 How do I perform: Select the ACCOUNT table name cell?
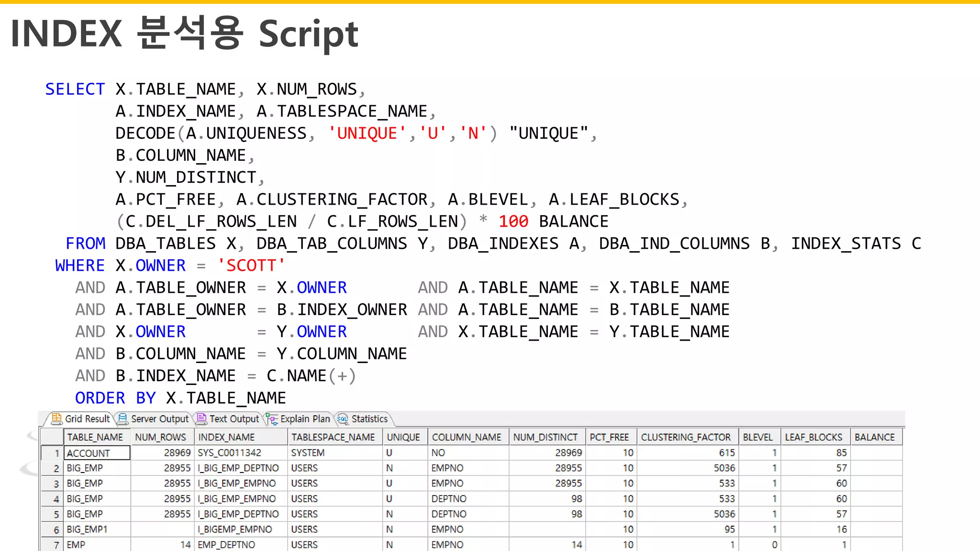[97, 453]
